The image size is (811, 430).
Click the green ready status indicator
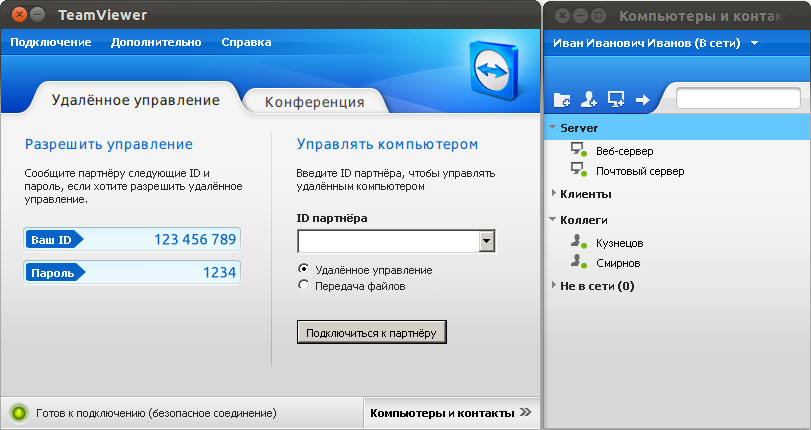pos(19,413)
